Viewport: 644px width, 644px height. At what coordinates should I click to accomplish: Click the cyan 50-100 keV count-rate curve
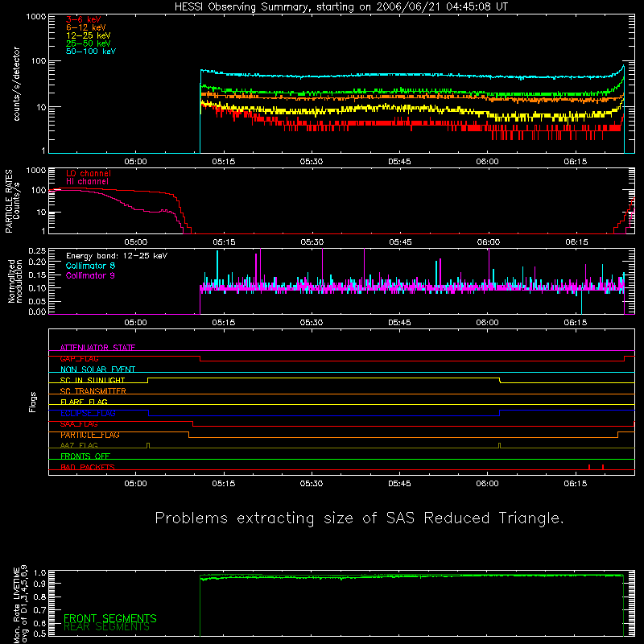pyautogui.click(x=411, y=75)
